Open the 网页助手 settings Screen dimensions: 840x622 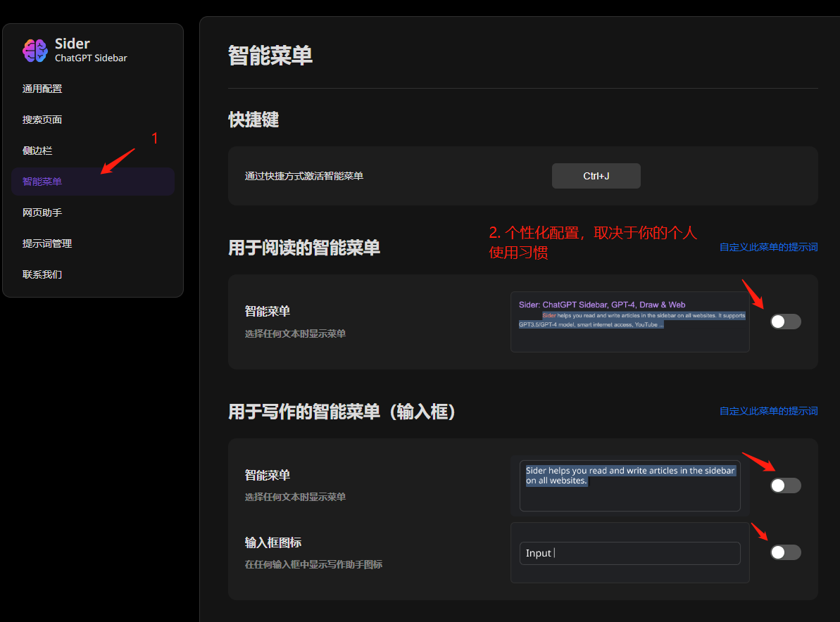coord(42,212)
